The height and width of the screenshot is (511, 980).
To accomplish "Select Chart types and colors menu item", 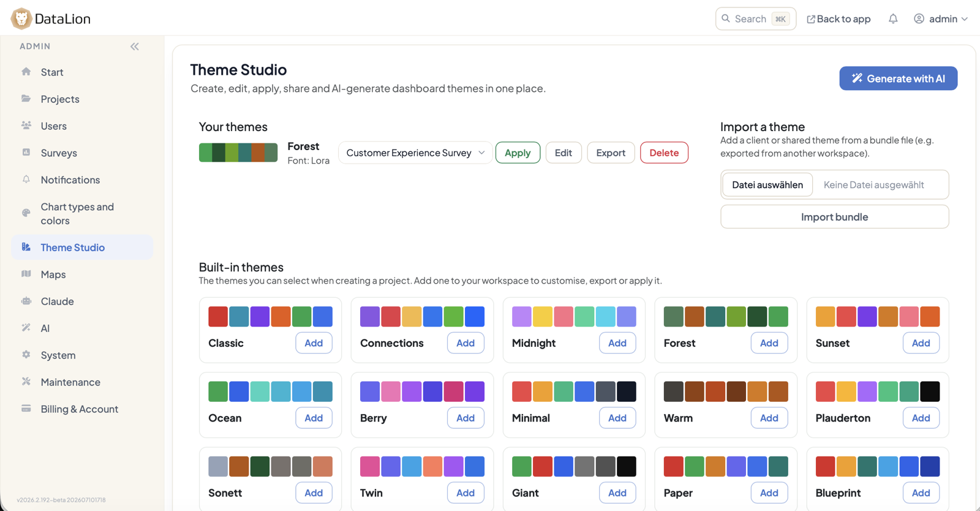I will point(82,213).
